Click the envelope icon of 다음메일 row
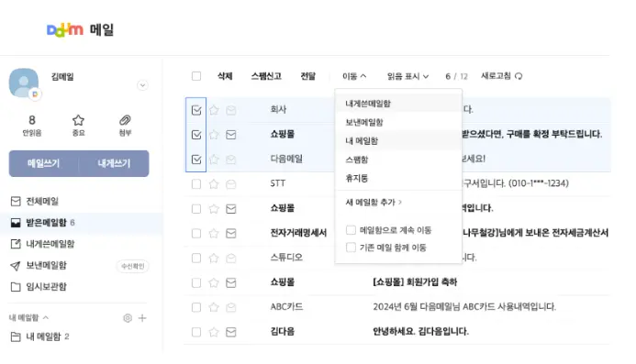Image resolution: width=636 pixels, height=364 pixels. 231,160
